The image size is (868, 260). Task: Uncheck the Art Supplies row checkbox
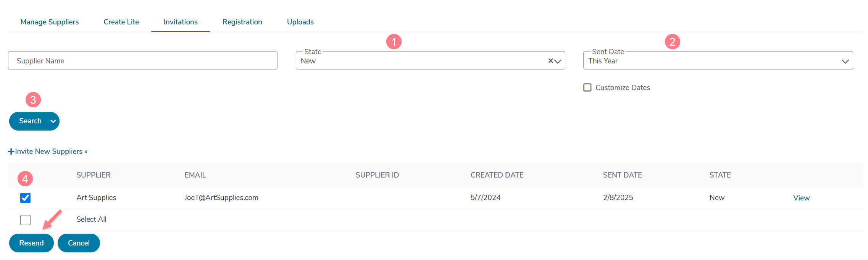pos(25,198)
